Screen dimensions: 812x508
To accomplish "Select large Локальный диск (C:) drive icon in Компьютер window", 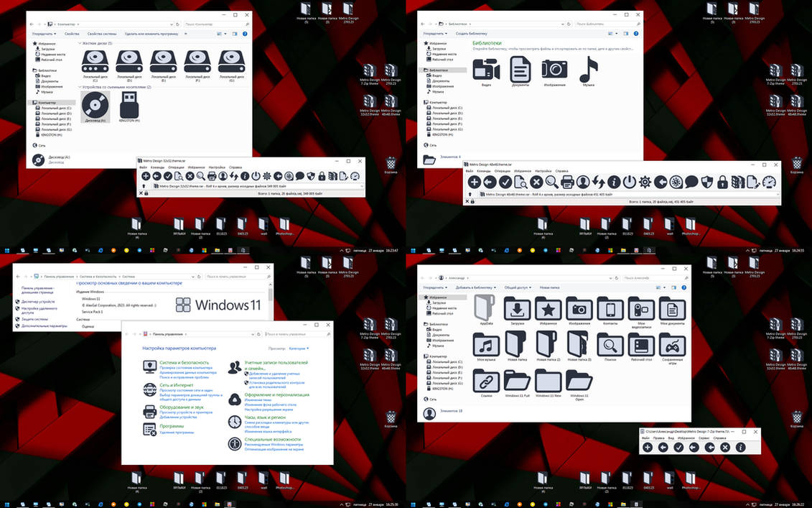I will click(95, 61).
